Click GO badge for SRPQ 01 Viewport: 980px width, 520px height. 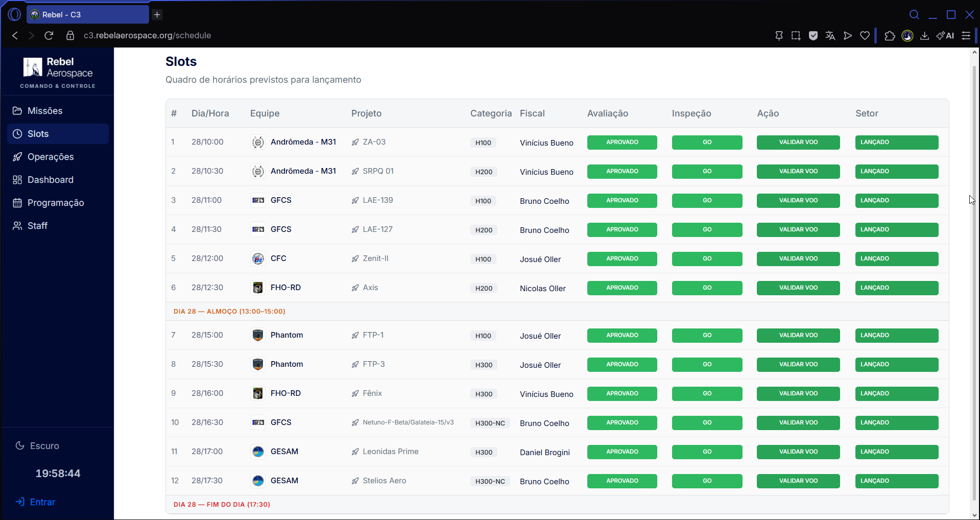pyautogui.click(x=707, y=171)
